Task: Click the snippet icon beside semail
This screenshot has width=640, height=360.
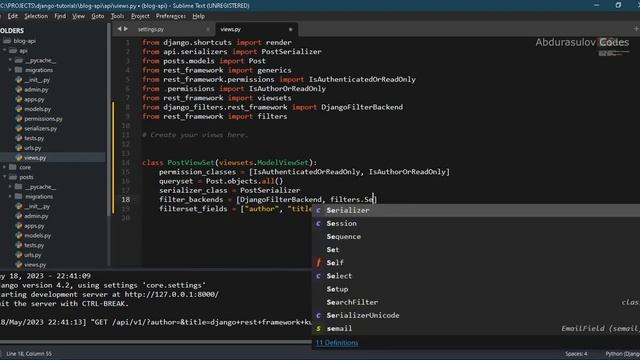Action: [318, 329]
